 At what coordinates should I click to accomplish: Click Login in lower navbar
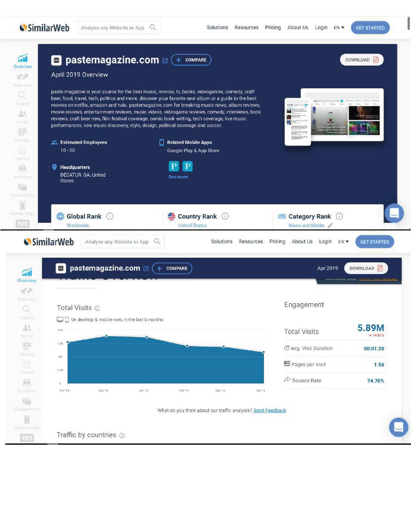(325, 242)
